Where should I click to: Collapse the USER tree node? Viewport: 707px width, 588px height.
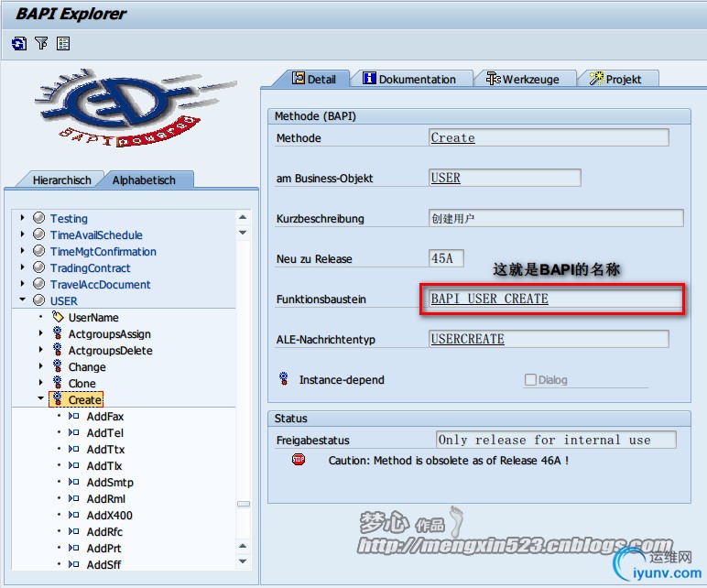[22, 299]
